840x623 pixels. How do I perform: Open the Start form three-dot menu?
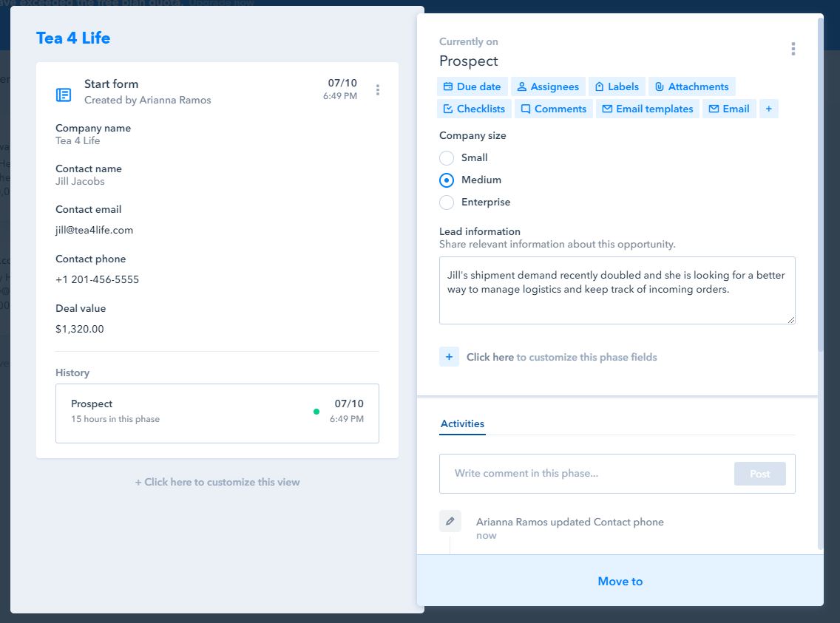point(378,90)
